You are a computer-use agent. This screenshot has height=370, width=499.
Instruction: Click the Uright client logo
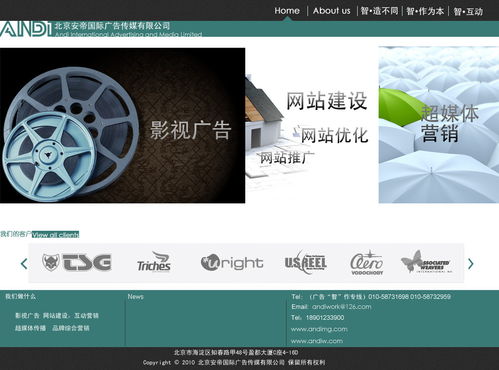pyautogui.click(x=232, y=263)
